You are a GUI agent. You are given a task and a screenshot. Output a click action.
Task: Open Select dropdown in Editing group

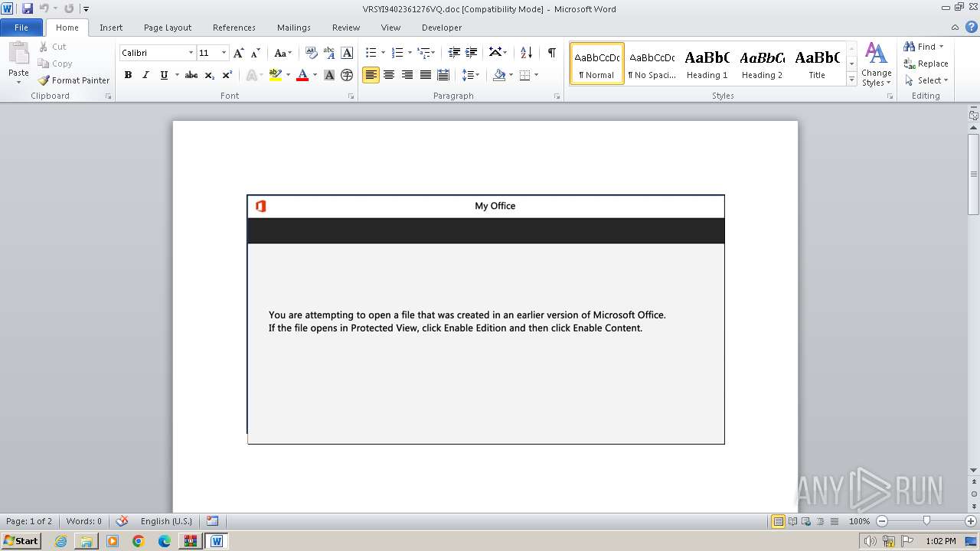926,80
